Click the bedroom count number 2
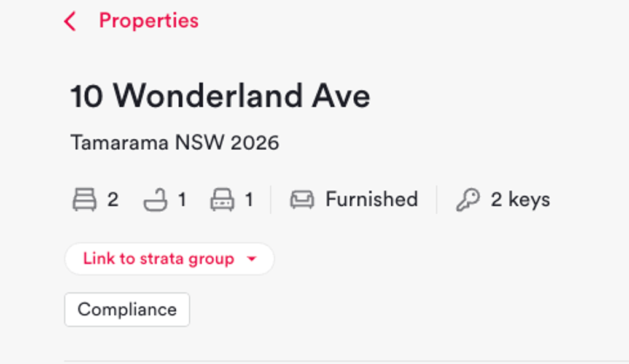Screen dimensions: 629x364 [x=113, y=199]
